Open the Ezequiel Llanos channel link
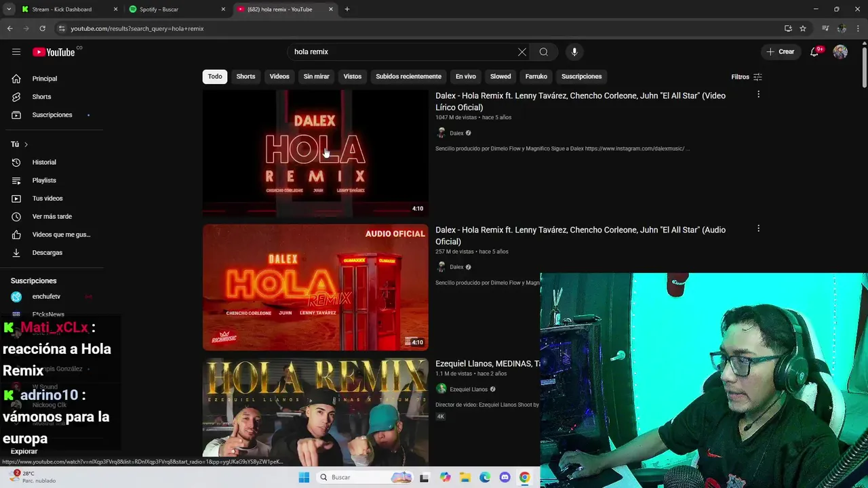 (469, 389)
